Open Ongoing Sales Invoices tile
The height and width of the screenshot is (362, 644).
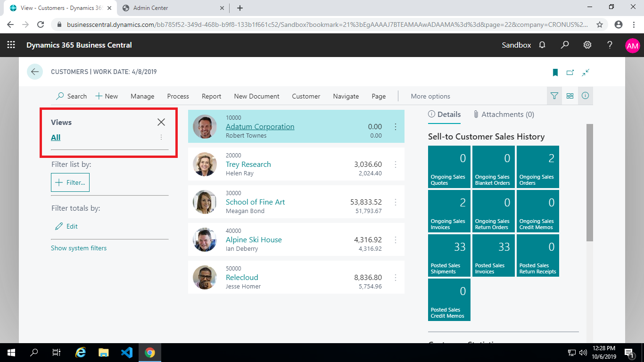(449, 211)
